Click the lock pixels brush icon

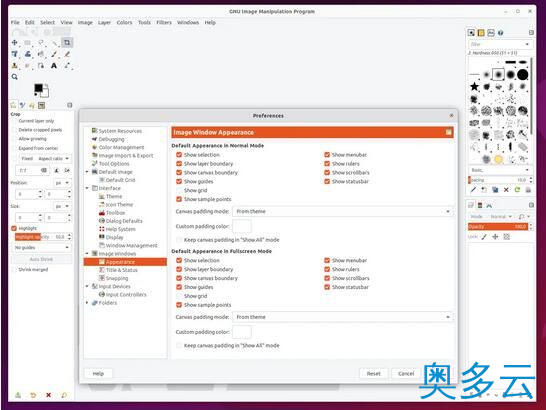(484, 237)
